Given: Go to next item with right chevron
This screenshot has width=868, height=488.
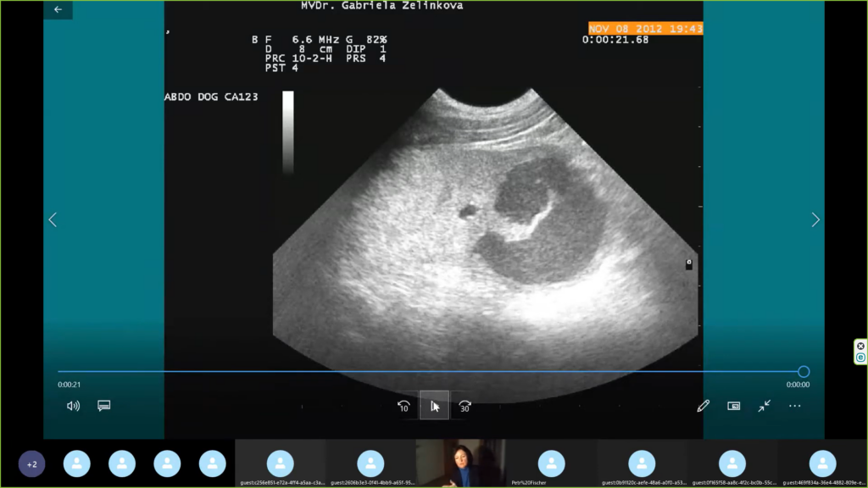Looking at the screenshot, I should pos(815,220).
